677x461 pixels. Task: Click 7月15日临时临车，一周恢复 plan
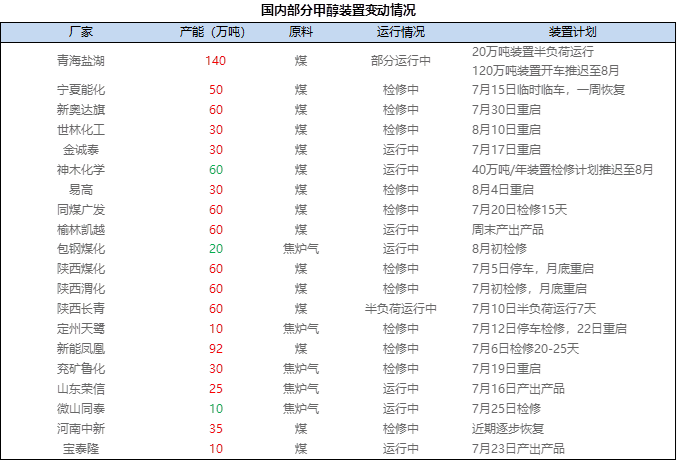click(548, 90)
